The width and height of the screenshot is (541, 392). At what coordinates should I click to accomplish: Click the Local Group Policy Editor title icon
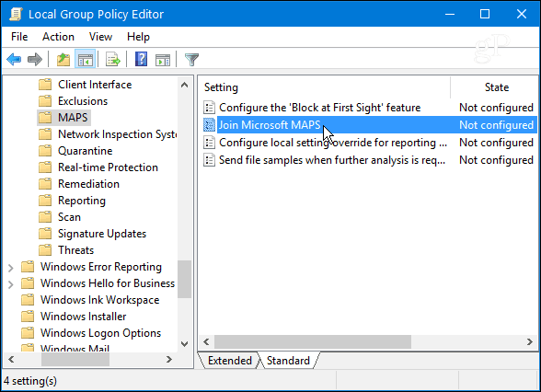[16, 14]
